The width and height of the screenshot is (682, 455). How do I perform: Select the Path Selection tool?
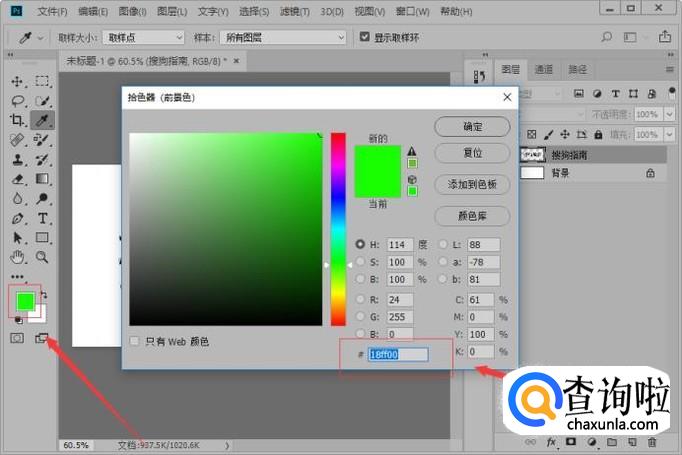pyautogui.click(x=17, y=238)
